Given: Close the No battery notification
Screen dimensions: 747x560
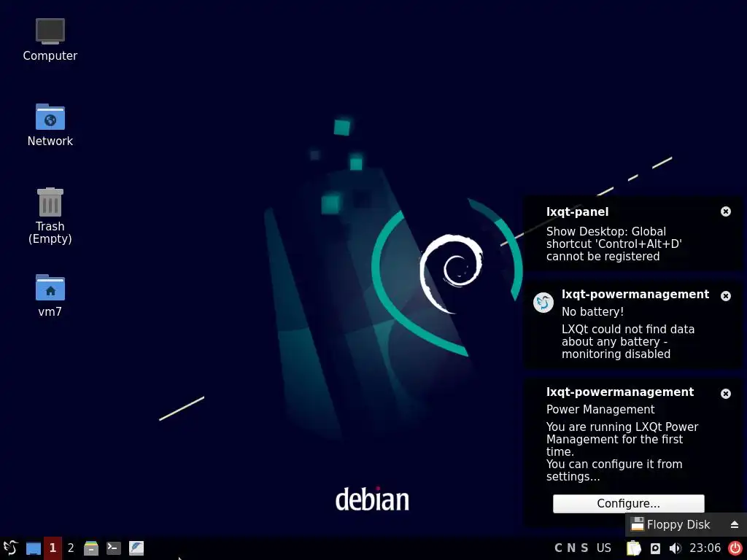Looking at the screenshot, I should click(726, 296).
